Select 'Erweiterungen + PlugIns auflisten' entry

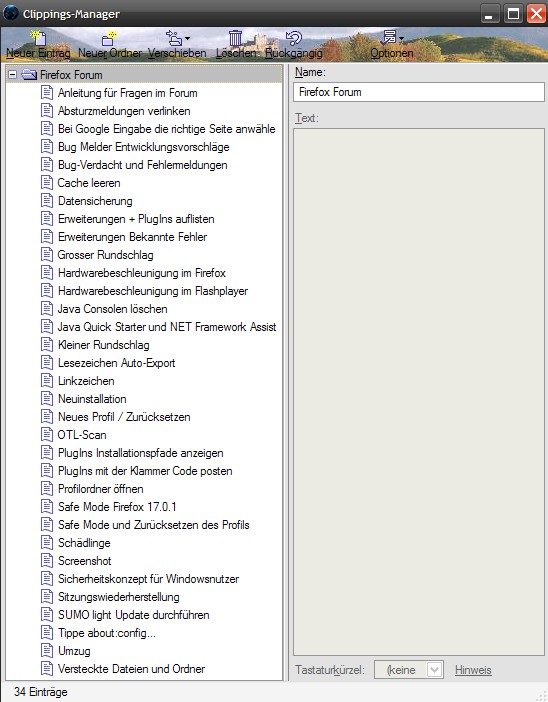136,219
